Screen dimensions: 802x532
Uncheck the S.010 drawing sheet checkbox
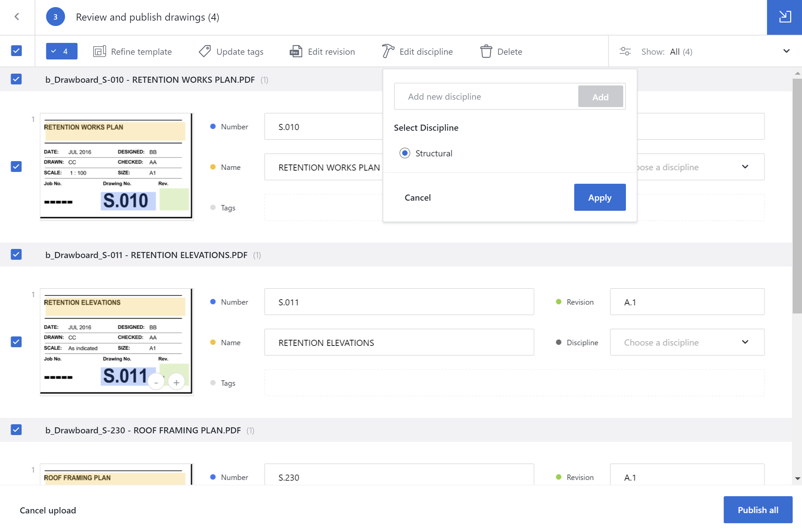pyautogui.click(x=16, y=167)
